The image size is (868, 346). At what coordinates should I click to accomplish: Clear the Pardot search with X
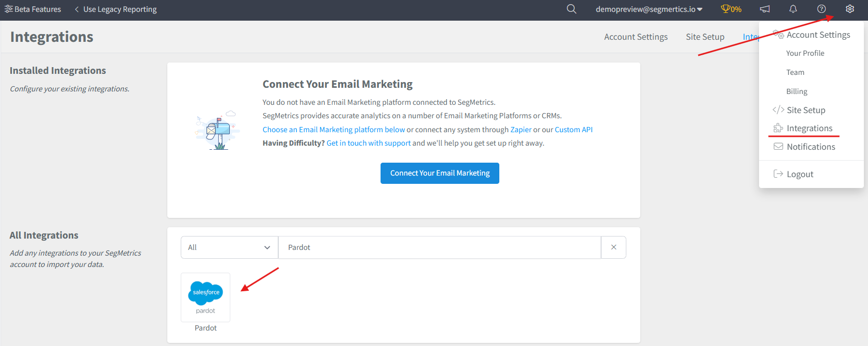click(x=613, y=247)
